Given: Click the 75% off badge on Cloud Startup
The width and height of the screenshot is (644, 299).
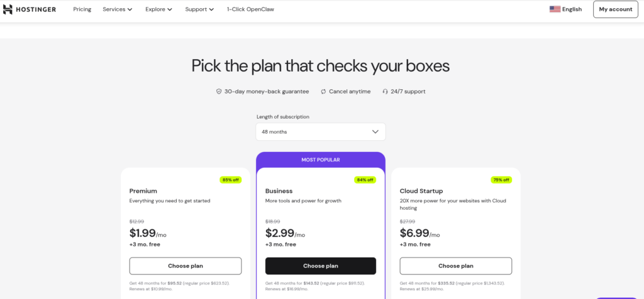Looking at the screenshot, I should coord(501,180).
